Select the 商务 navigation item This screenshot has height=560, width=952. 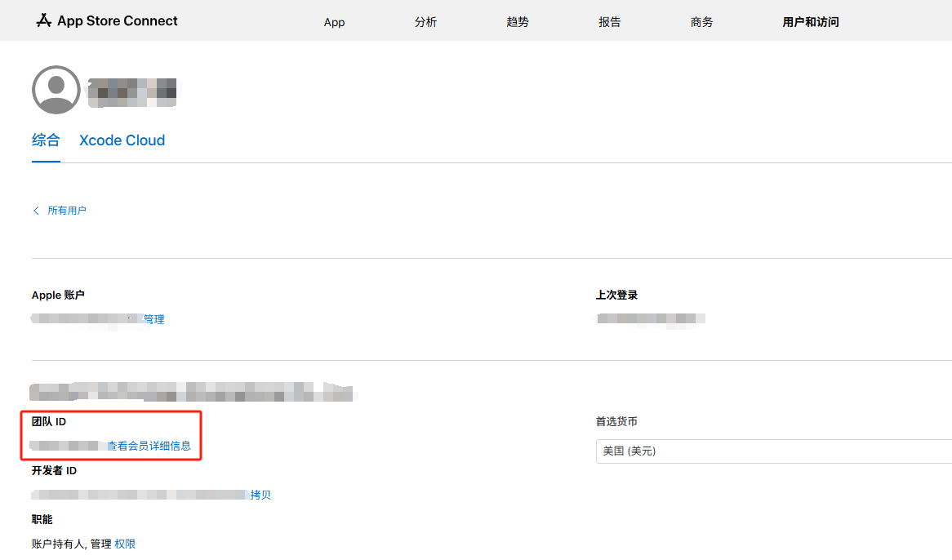(701, 22)
